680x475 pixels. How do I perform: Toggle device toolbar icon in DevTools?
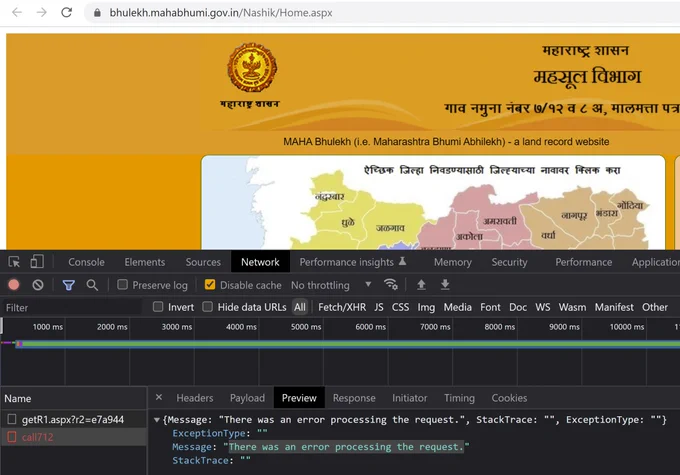pyautogui.click(x=37, y=262)
